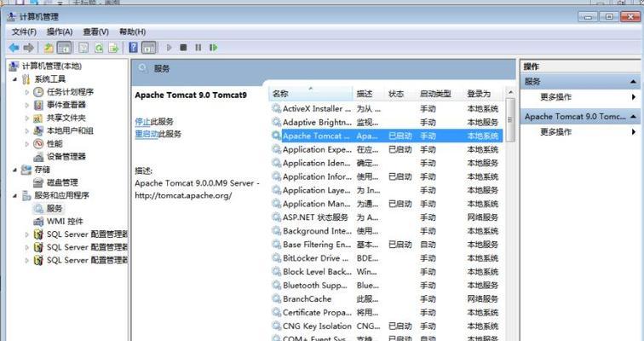Screen dimensions: 644x341
Task: Click the Up one level folder icon
Action: coord(49,48)
